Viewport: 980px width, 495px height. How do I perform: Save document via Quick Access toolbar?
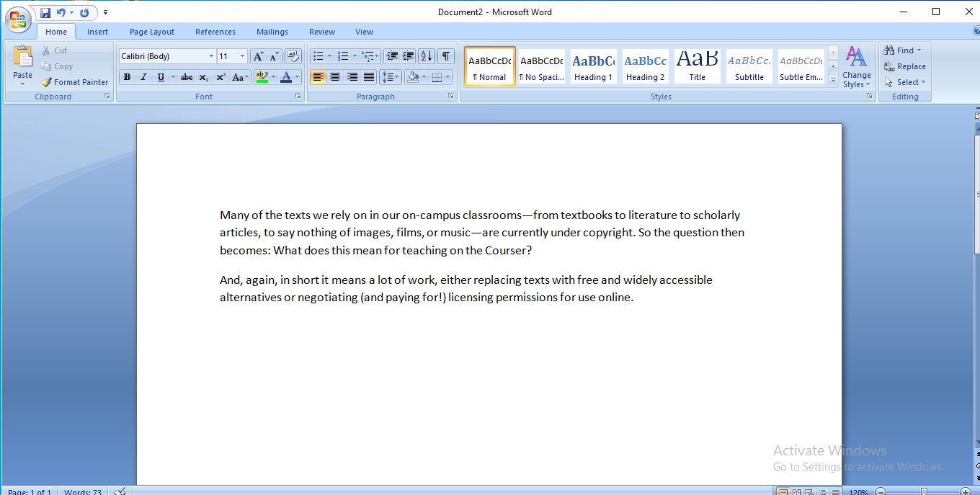point(45,13)
